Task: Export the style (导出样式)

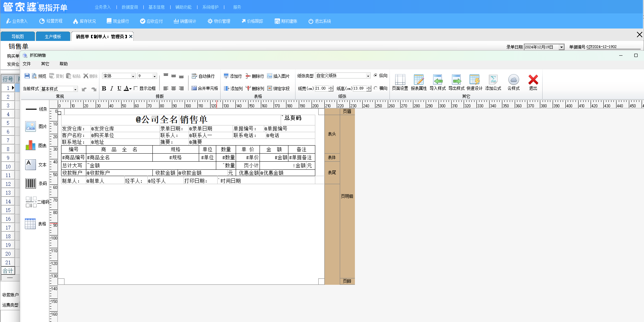Action: point(456,83)
